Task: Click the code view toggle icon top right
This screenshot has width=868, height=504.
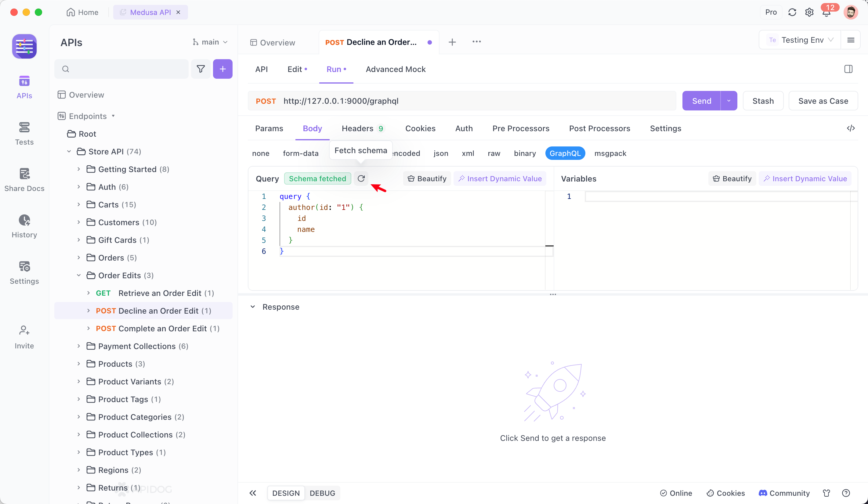Action: point(851,128)
